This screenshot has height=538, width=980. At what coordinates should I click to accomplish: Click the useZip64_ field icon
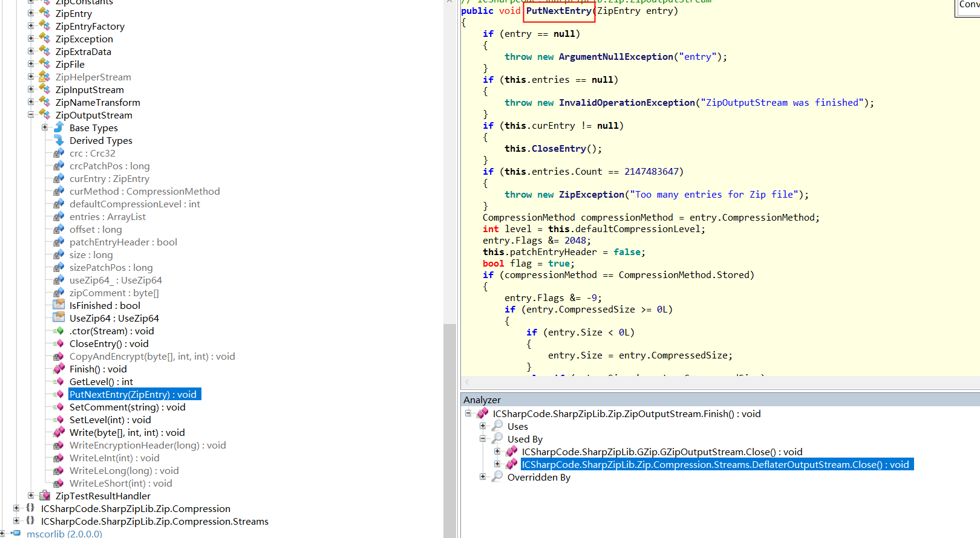click(x=59, y=280)
